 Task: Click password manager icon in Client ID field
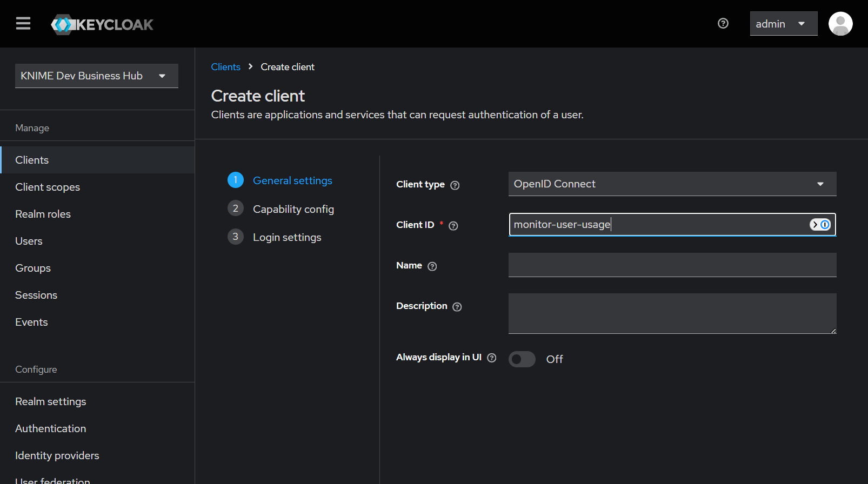(x=820, y=225)
